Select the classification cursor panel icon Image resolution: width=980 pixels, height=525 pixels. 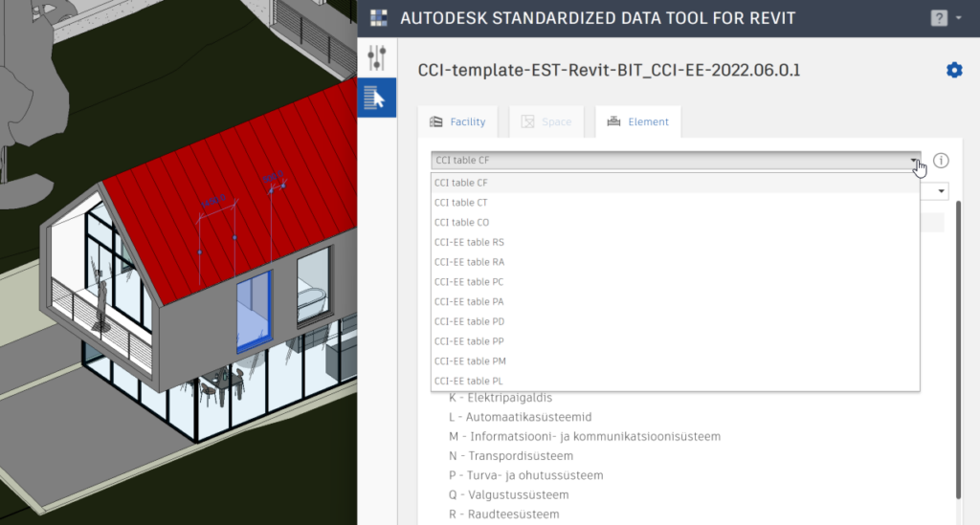click(377, 98)
